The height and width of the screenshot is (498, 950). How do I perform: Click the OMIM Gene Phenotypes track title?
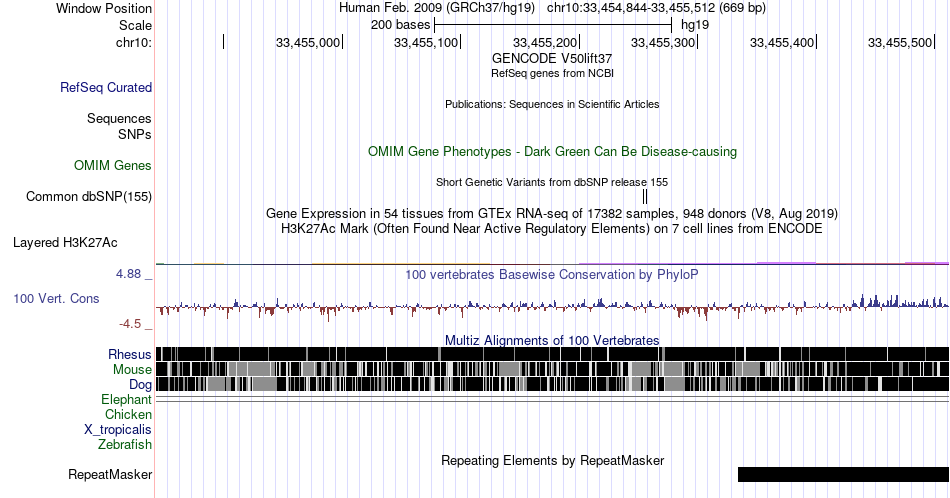pyautogui.click(x=552, y=151)
